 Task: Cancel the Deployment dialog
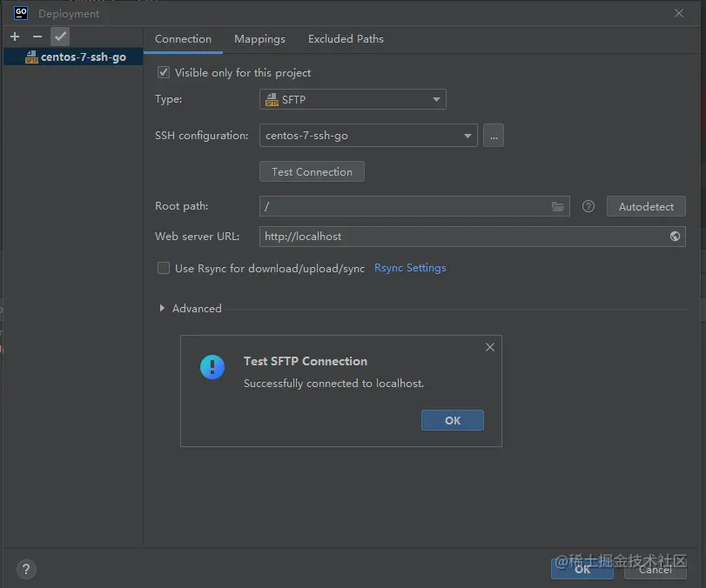[656, 570]
